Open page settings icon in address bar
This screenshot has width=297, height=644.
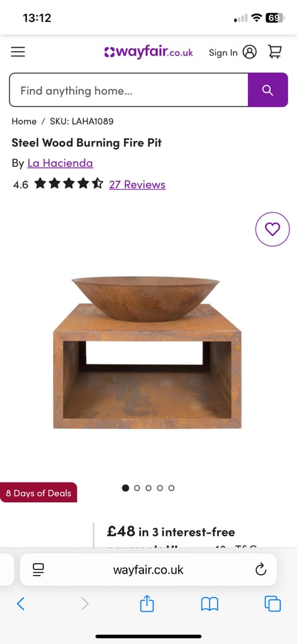38,570
